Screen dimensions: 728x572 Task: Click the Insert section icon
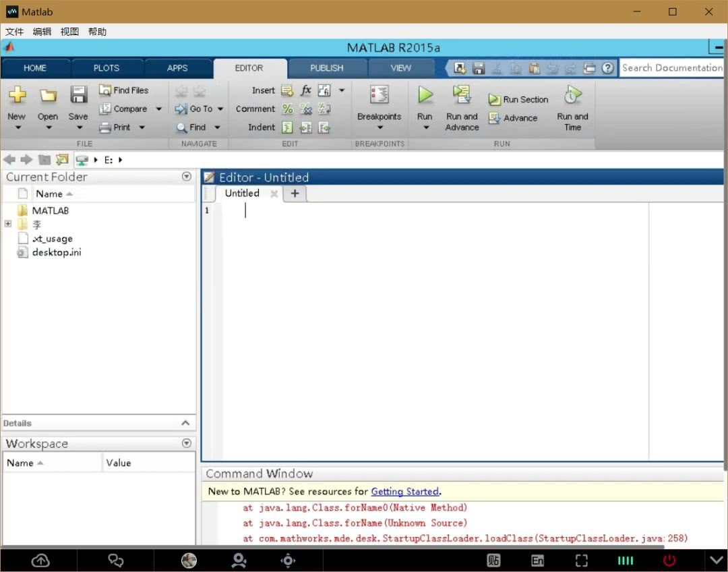pyautogui.click(x=287, y=90)
